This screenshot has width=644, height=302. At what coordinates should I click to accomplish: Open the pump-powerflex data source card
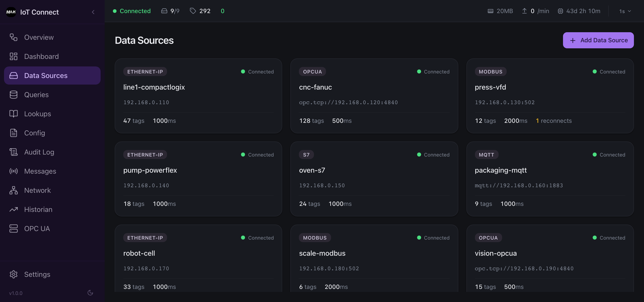[x=198, y=179]
